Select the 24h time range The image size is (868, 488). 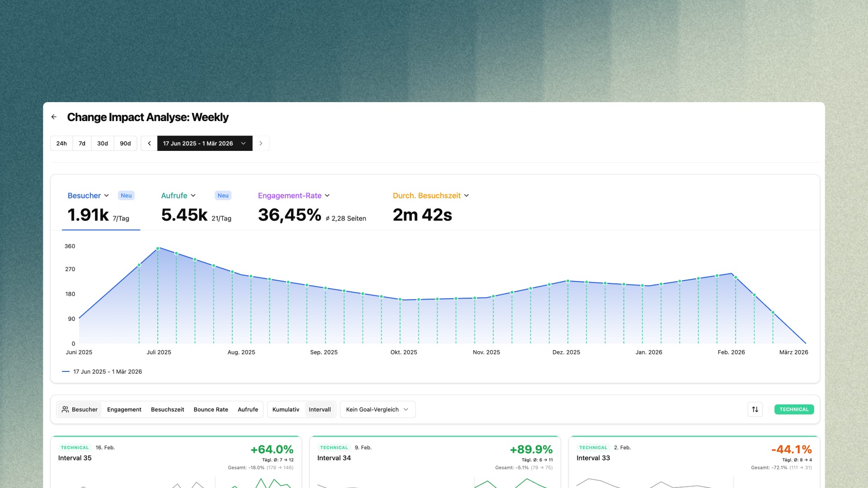tap(61, 143)
